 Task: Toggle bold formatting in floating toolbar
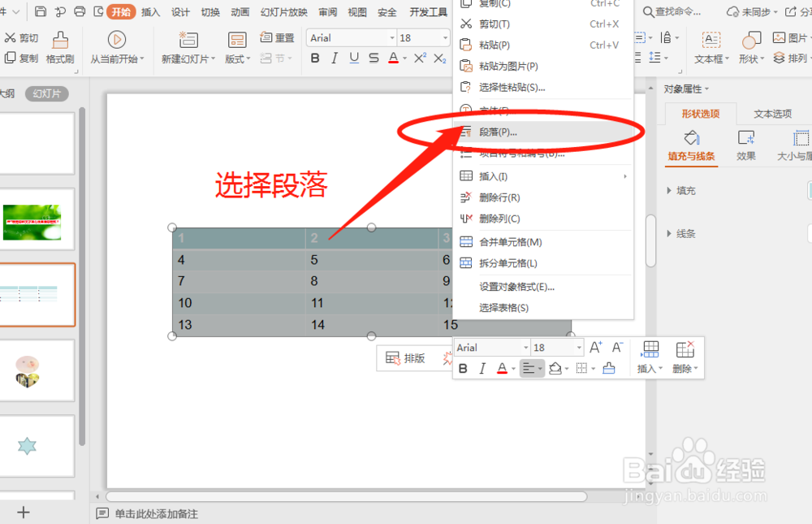(463, 368)
